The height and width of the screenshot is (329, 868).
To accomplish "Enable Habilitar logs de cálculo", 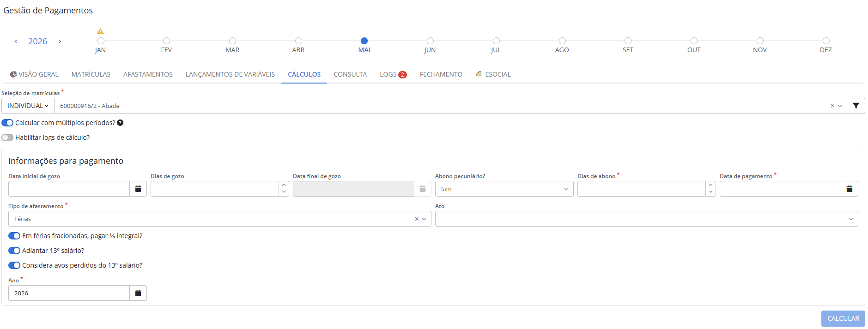I will coord(7,138).
